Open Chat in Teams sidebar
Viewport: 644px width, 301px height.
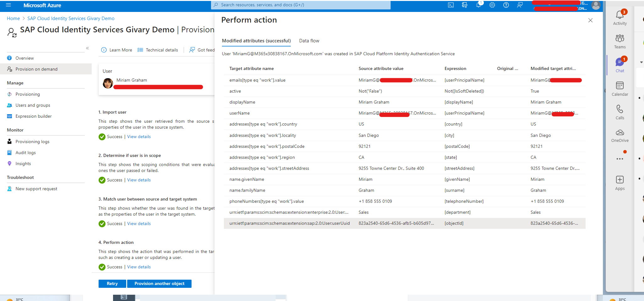[x=620, y=65]
